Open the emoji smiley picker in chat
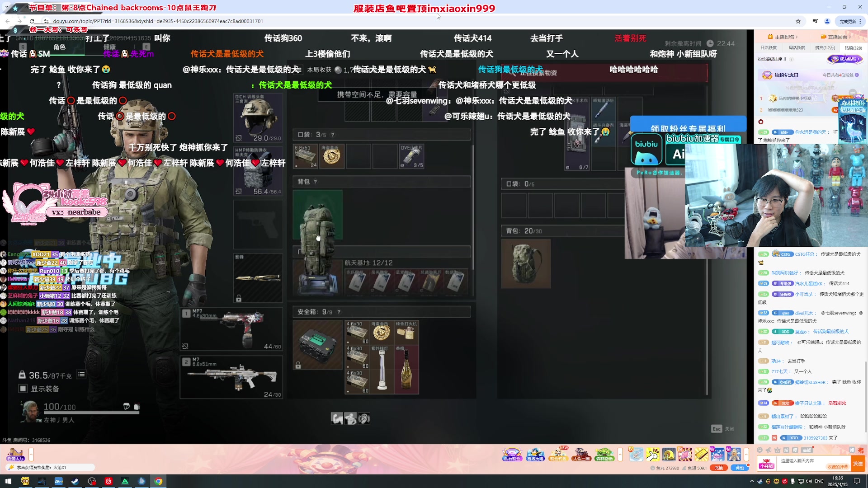The height and width of the screenshot is (488, 868). pyautogui.click(x=759, y=450)
